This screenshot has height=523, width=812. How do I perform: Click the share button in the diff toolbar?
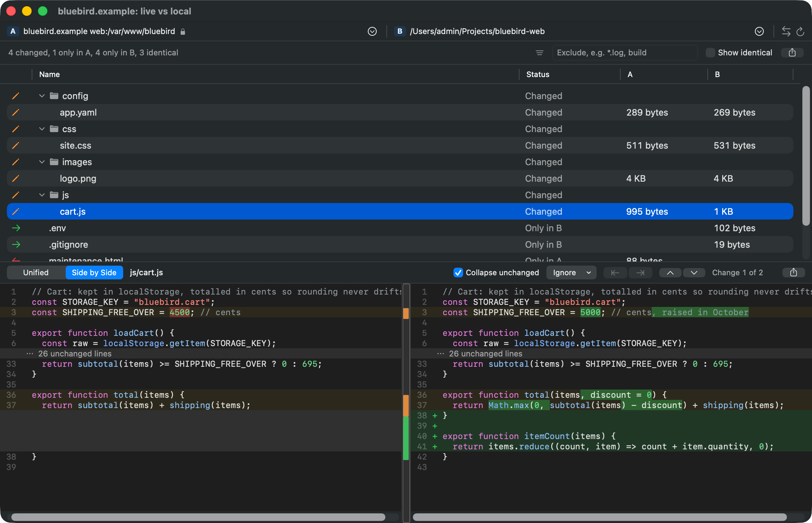793,273
